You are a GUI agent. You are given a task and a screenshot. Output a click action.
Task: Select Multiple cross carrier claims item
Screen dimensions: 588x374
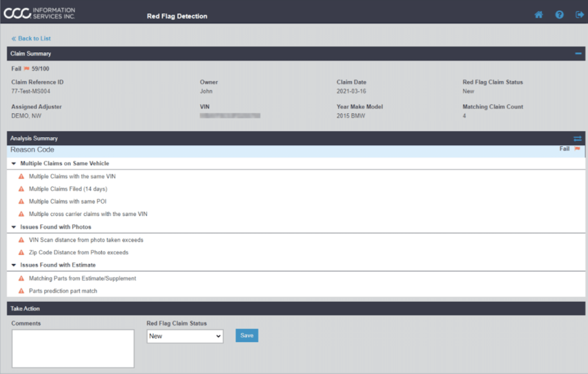[88, 214]
